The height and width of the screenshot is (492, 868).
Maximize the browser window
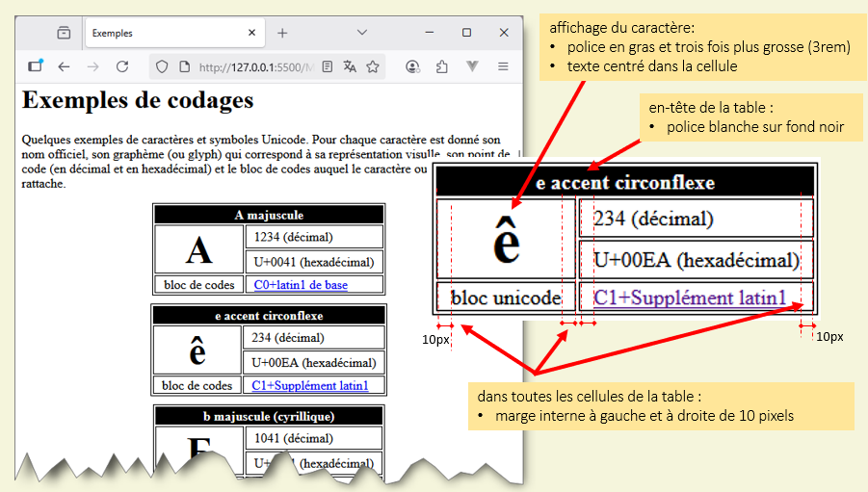tap(466, 33)
